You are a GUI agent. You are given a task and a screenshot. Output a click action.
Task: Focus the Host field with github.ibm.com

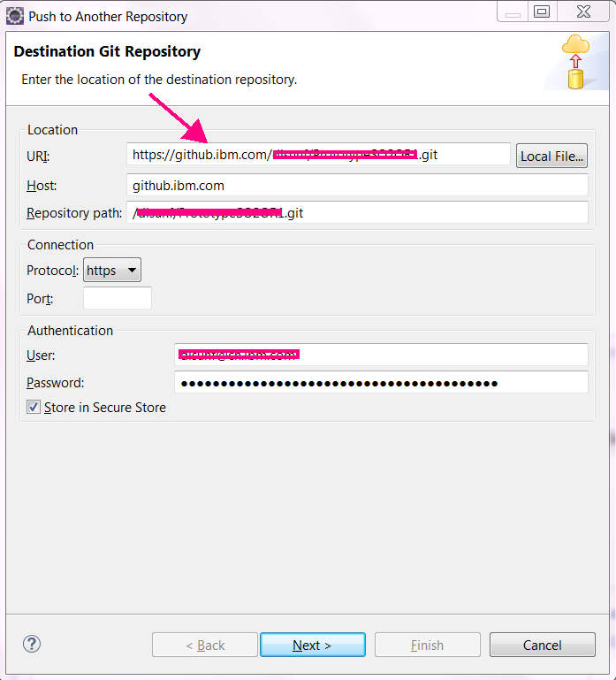click(357, 185)
